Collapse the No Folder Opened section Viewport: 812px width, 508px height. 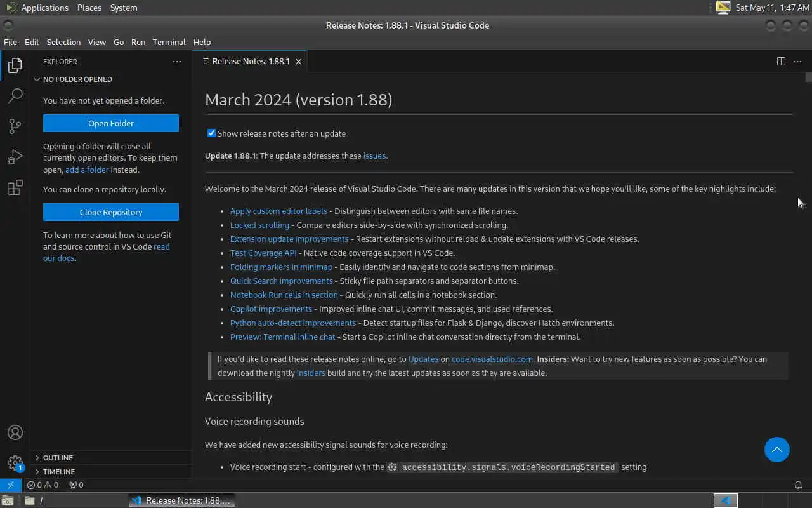(x=111, y=79)
